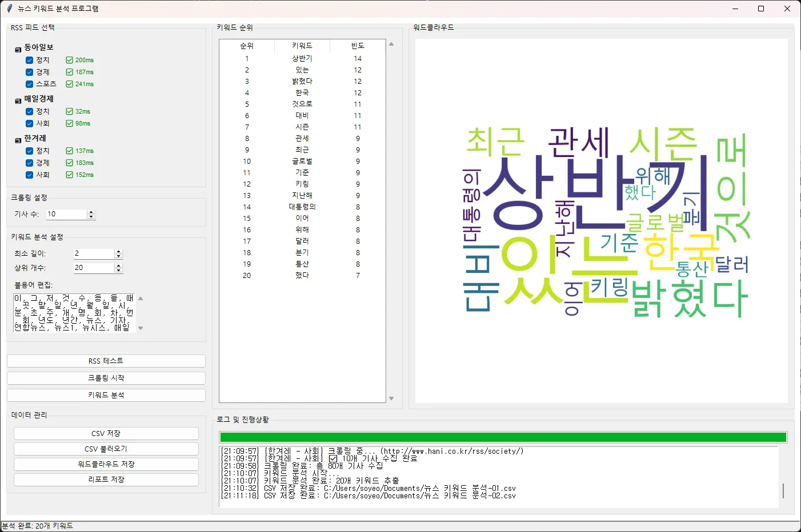The width and height of the screenshot is (801, 532).
Task: Sort by the 빈도 column header
Action: tap(358, 46)
